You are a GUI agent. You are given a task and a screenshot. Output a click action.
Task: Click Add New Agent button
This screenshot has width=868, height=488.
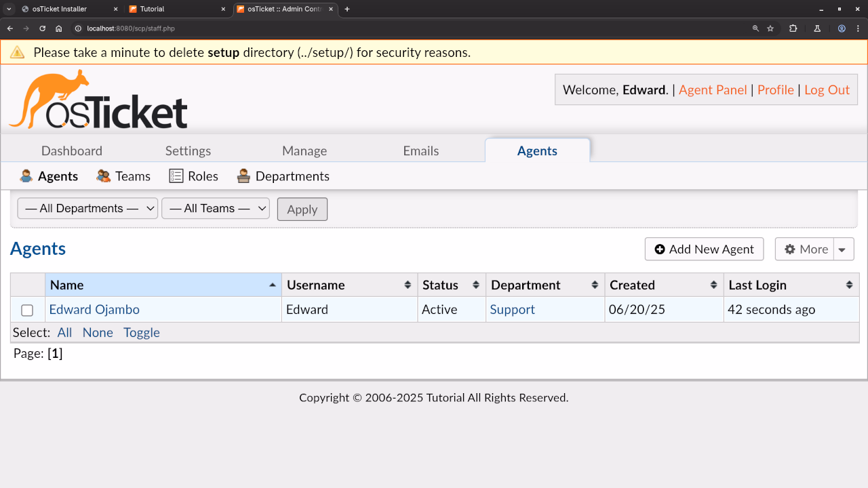coord(704,249)
